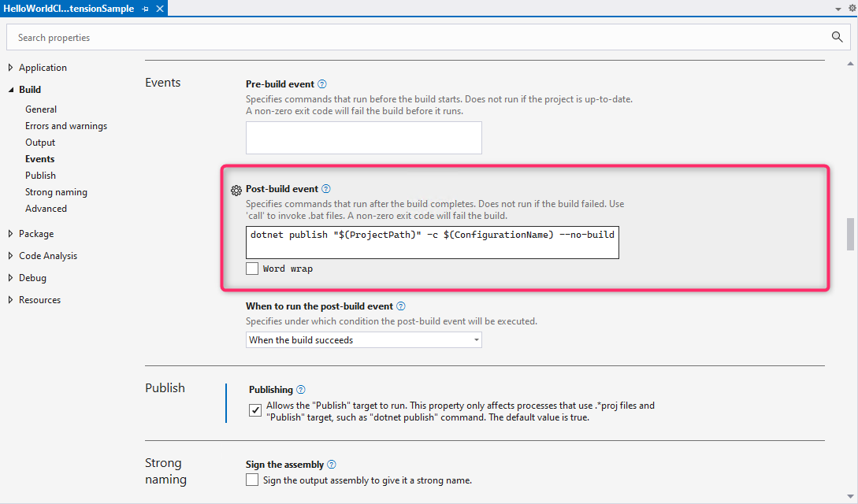
Task: Select General under Build
Action: (x=41, y=109)
